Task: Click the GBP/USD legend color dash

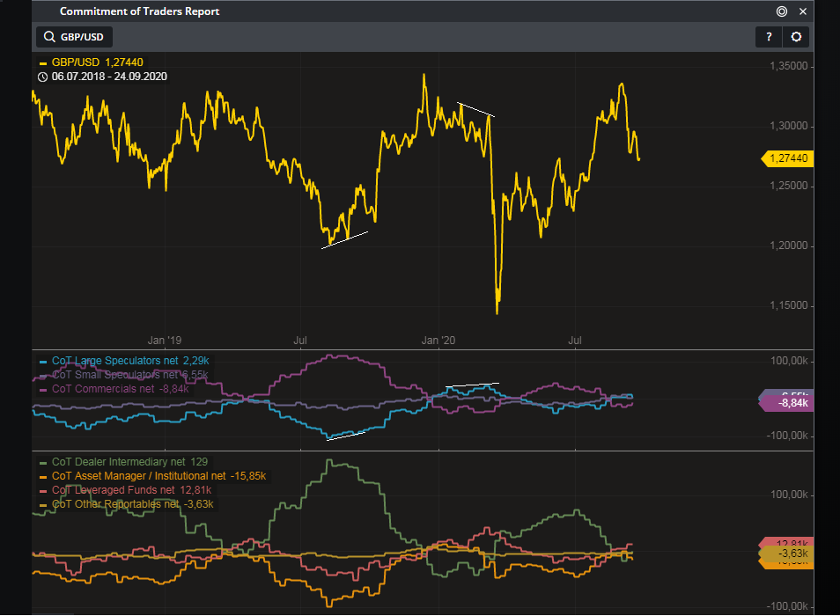Action: pyautogui.click(x=42, y=63)
